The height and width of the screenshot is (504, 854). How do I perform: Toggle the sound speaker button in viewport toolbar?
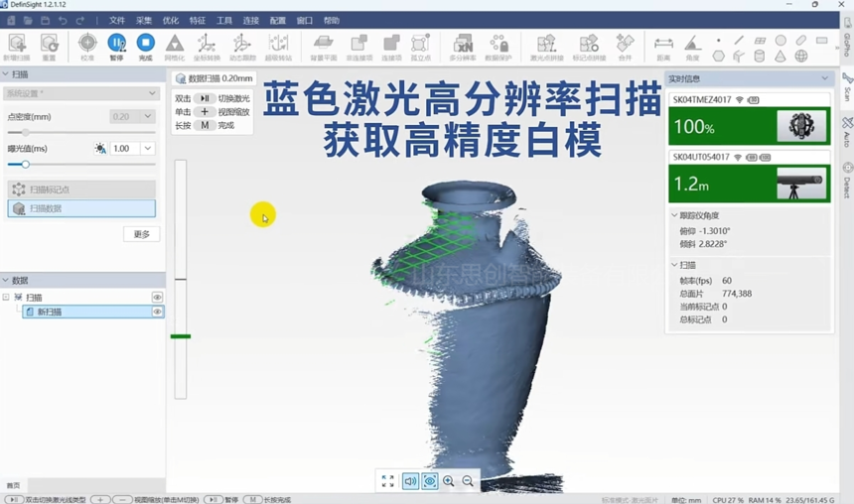410,481
